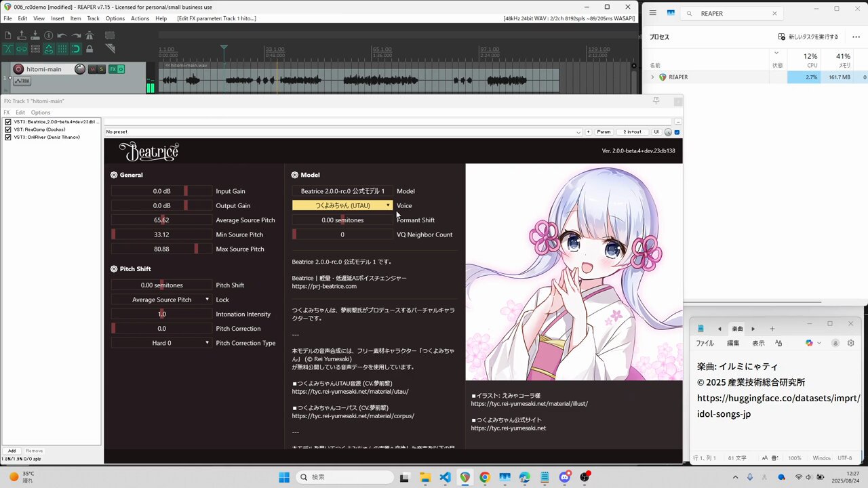Click the Formant Shift slider
Image resolution: width=868 pixels, height=488 pixels.
(x=342, y=220)
